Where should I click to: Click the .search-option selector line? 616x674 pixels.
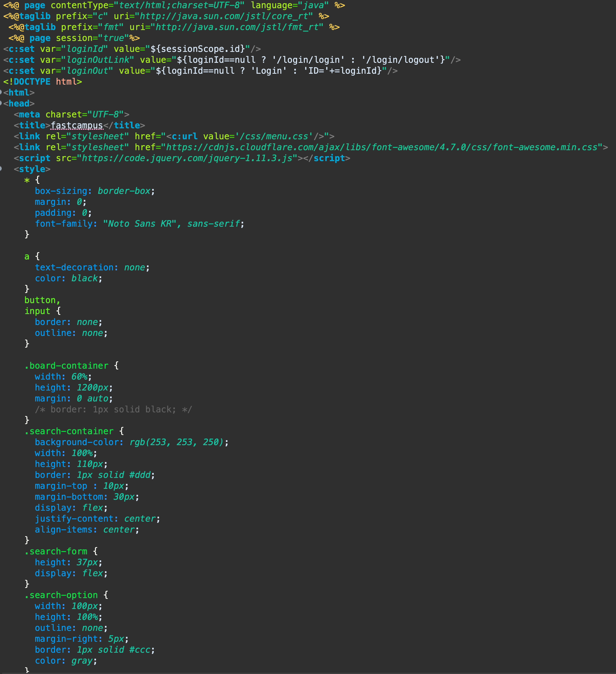pos(61,595)
